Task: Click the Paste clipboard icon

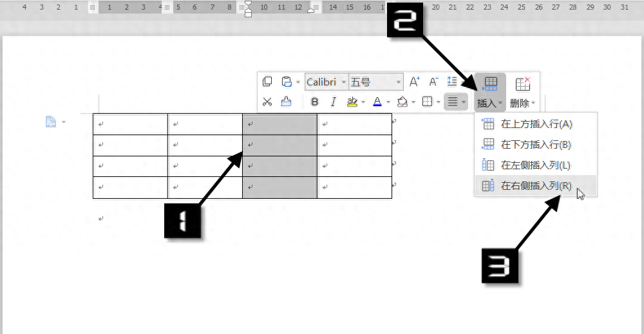Action: click(287, 82)
